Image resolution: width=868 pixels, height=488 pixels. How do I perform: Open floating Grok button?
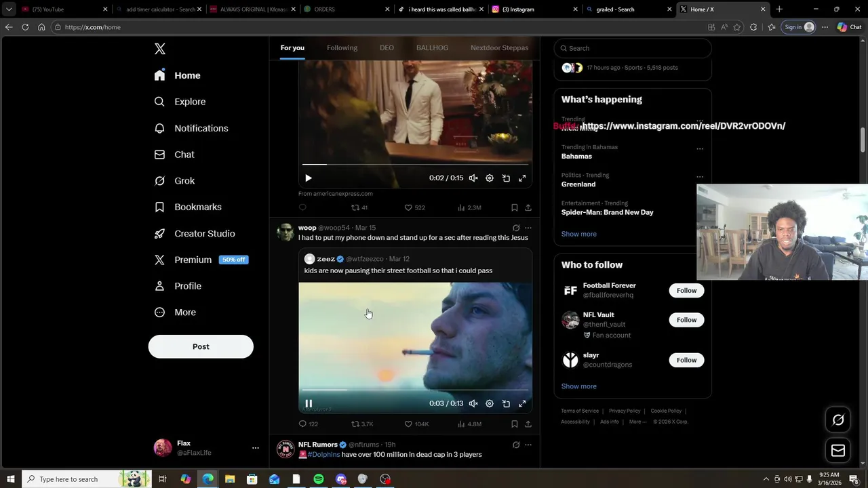[838, 420]
